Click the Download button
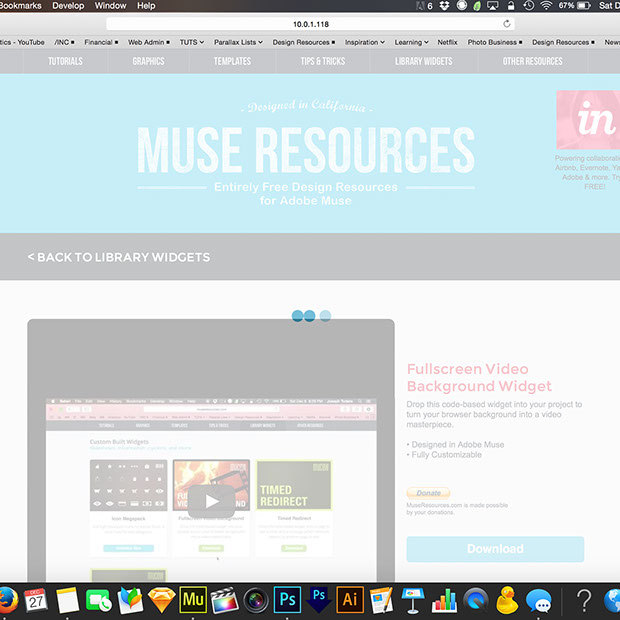 coord(495,549)
